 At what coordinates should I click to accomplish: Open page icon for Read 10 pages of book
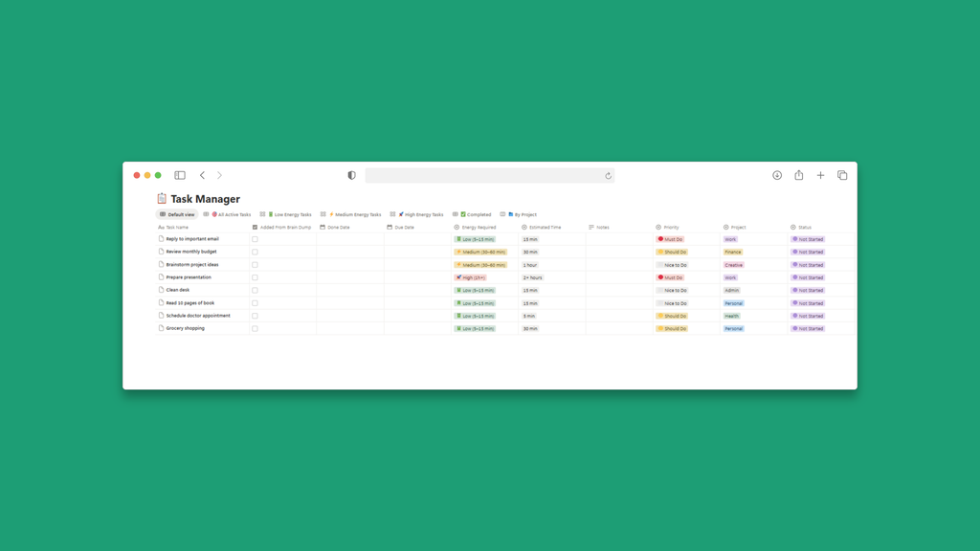coord(161,302)
